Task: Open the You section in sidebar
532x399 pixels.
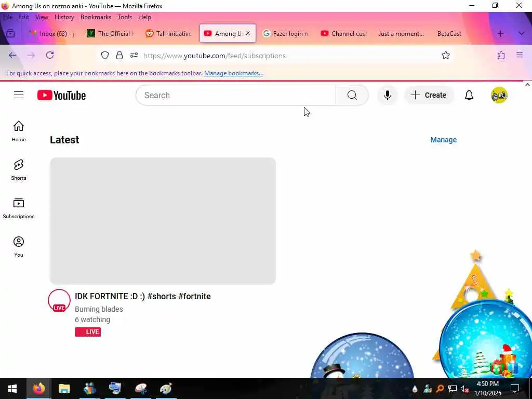Action: pyautogui.click(x=19, y=247)
